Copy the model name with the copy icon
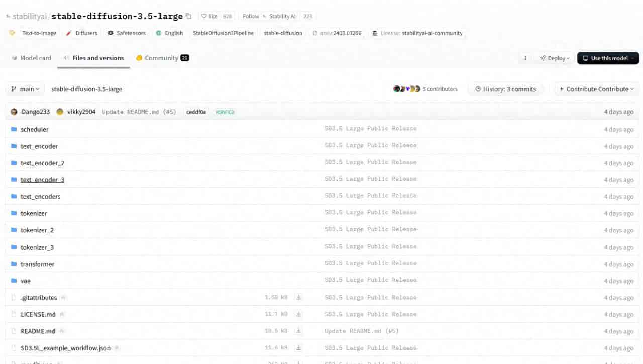The image size is (643, 364). pos(188,16)
